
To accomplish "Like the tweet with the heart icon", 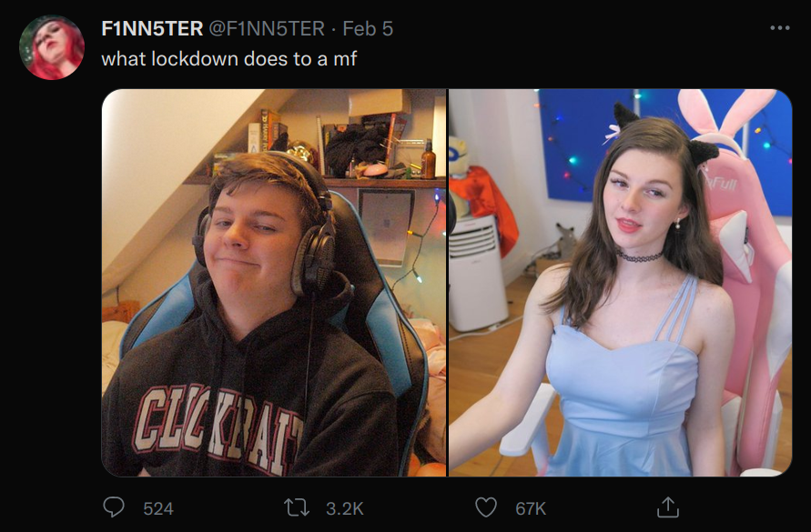I will click(486, 507).
